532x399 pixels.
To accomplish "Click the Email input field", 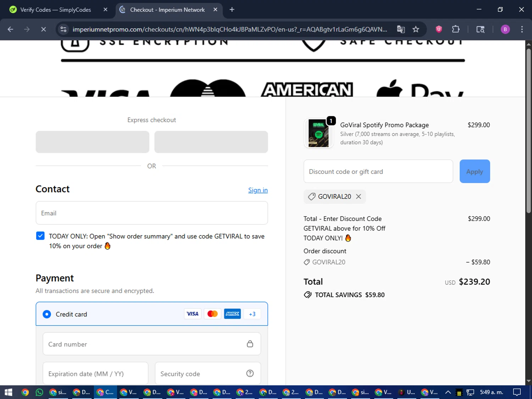I will pyautogui.click(x=152, y=213).
